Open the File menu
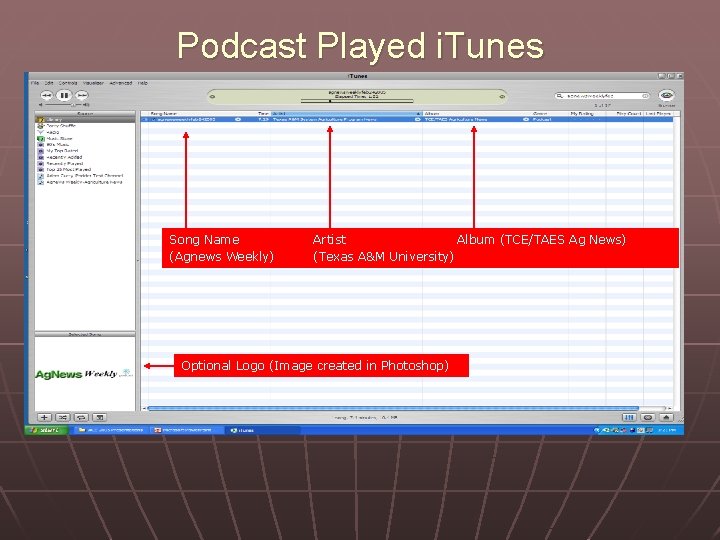This screenshot has height=540, width=720. [x=35, y=83]
